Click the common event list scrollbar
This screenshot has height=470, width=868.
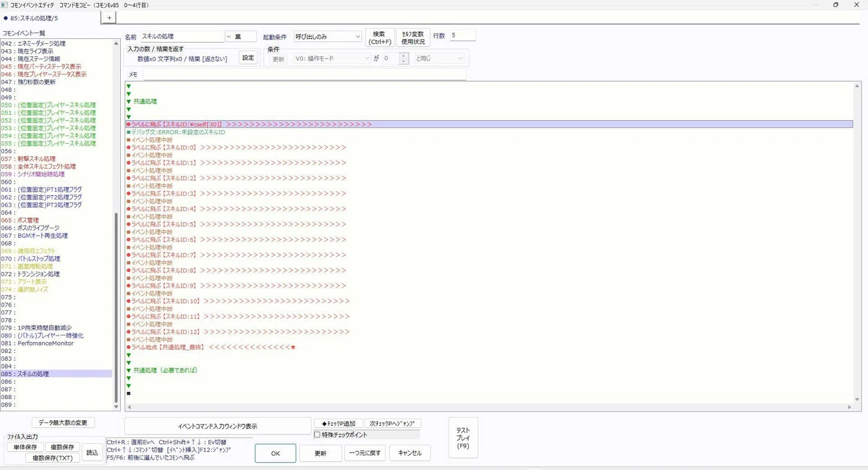click(116, 307)
